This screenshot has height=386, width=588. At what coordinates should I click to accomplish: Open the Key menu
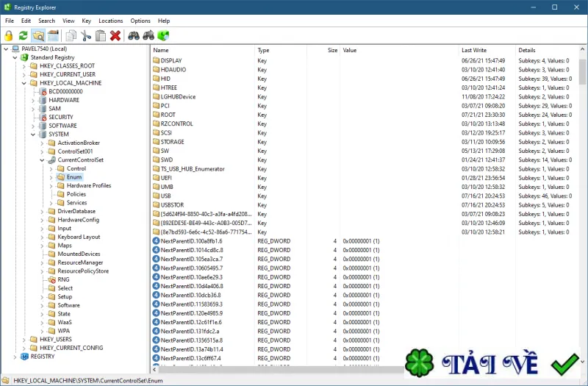click(86, 21)
